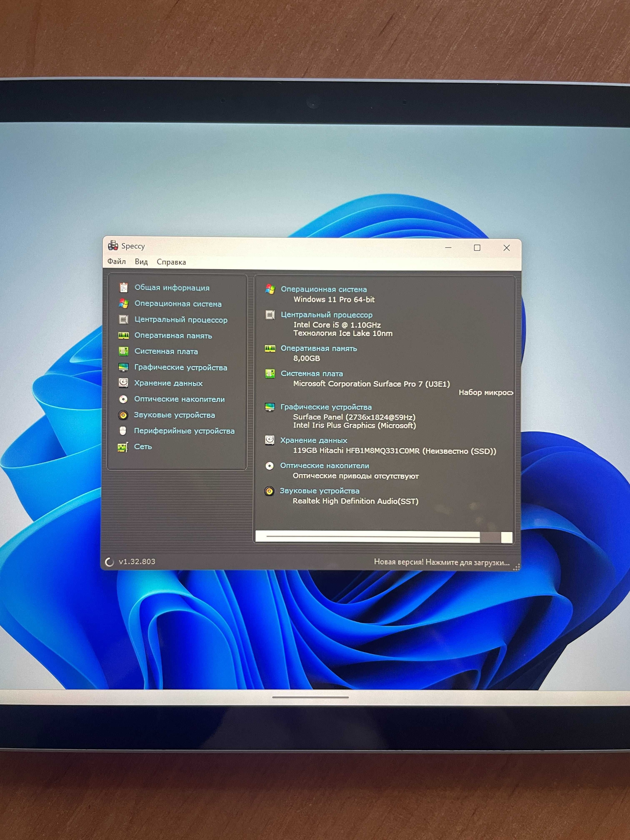Click the CPU chip icon in summary panel
630x840 pixels.
click(x=270, y=315)
